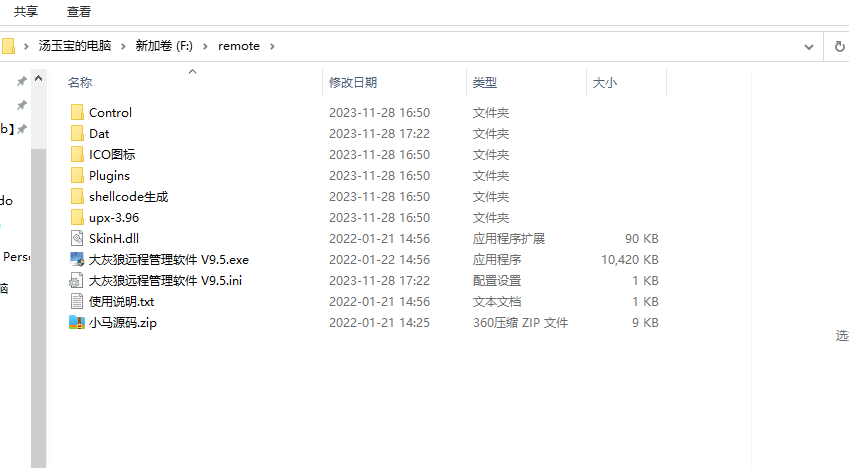Select the 大灰狼远程管理软件 V9.5.ini file name
Viewport: 849px width, 468px height.
165,281
